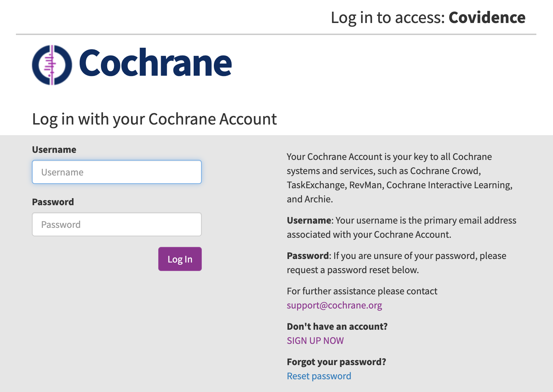
Task: Click the bold Username word in help text
Action: 309,220
